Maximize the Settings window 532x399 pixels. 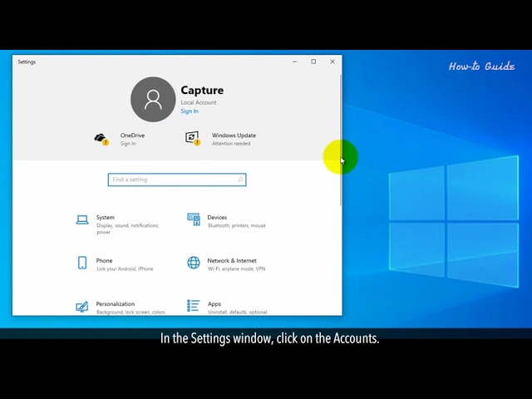(313, 62)
